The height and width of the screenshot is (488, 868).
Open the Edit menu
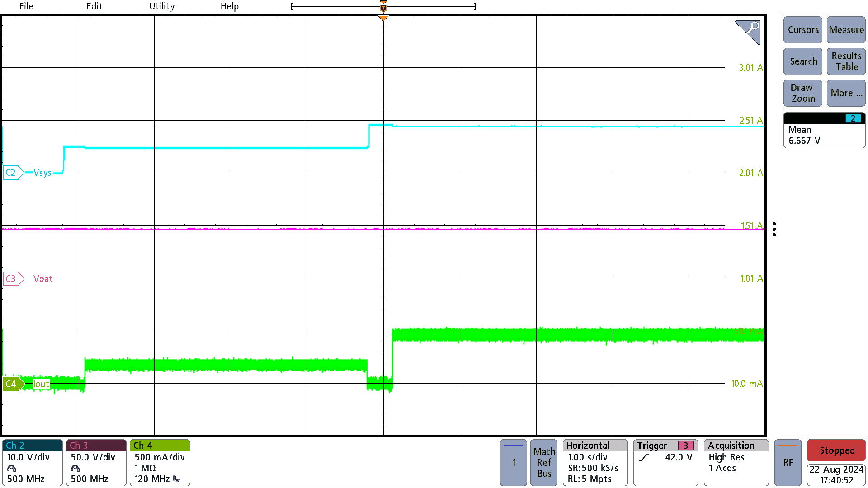click(x=94, y=6)
